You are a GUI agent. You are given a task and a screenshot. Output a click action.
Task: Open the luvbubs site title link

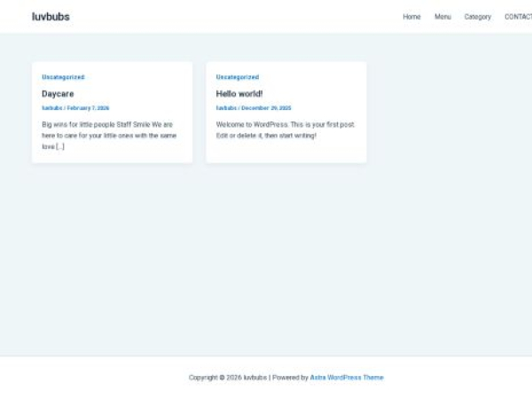(51, 17)
